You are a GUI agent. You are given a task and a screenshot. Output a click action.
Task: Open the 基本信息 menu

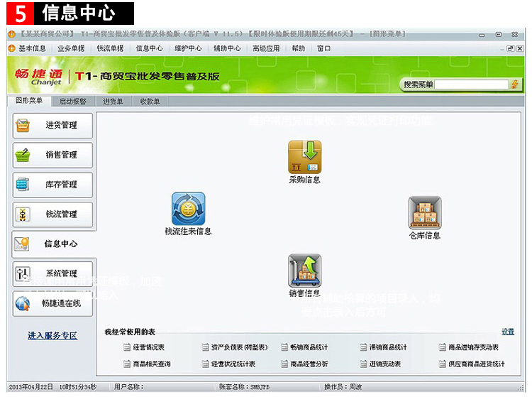32,48
